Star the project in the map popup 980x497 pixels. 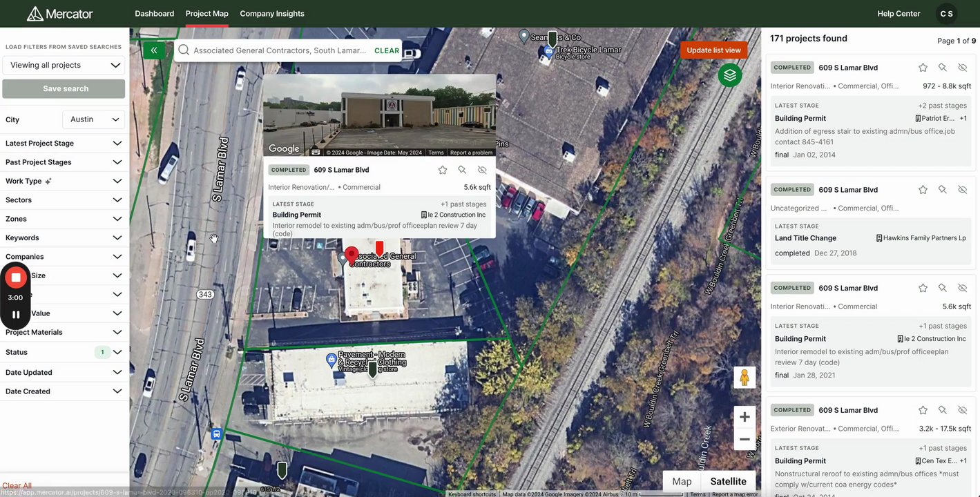[443, 170]
